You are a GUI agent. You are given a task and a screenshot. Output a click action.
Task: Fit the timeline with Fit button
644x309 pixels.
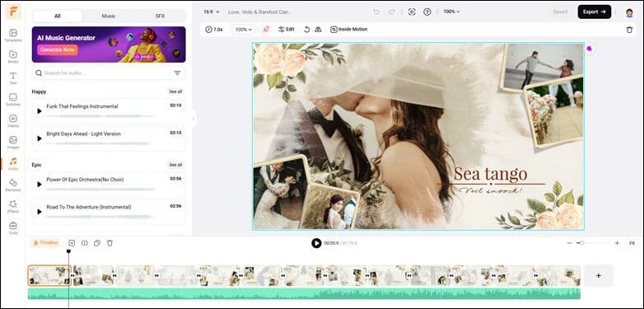[x=632, y=243]
